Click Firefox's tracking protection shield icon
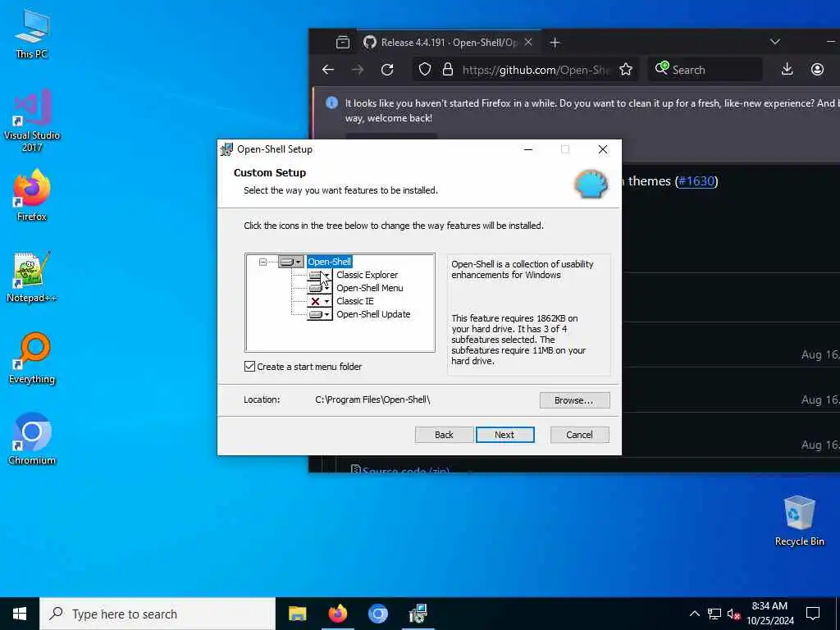Viewport: 840px width, 630px height. (x=425, y=70)
